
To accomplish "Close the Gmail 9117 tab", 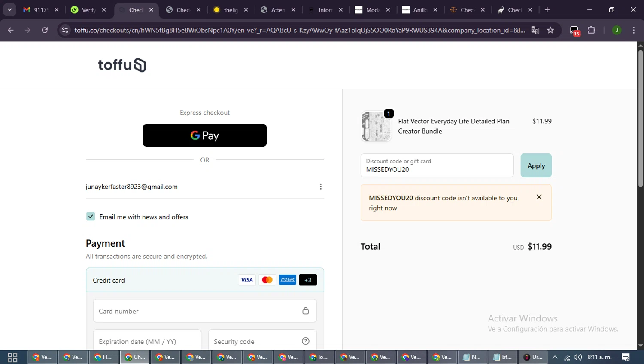I will (x=56, y=10).
